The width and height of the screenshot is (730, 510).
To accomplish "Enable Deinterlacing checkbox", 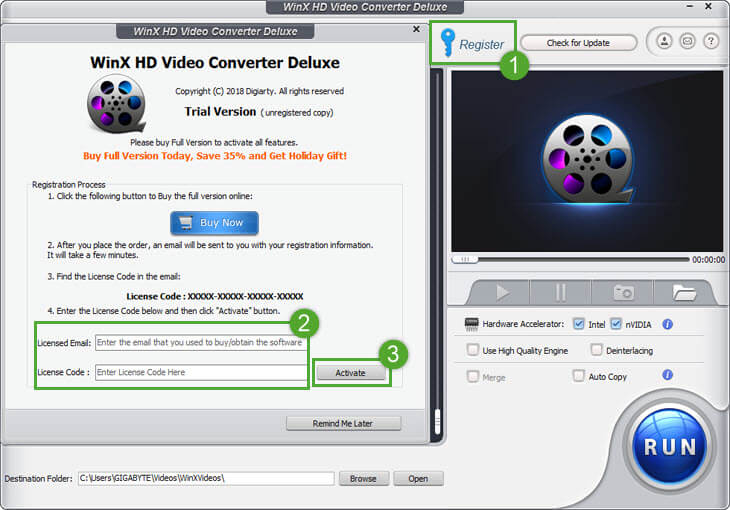I will point(596,350).
